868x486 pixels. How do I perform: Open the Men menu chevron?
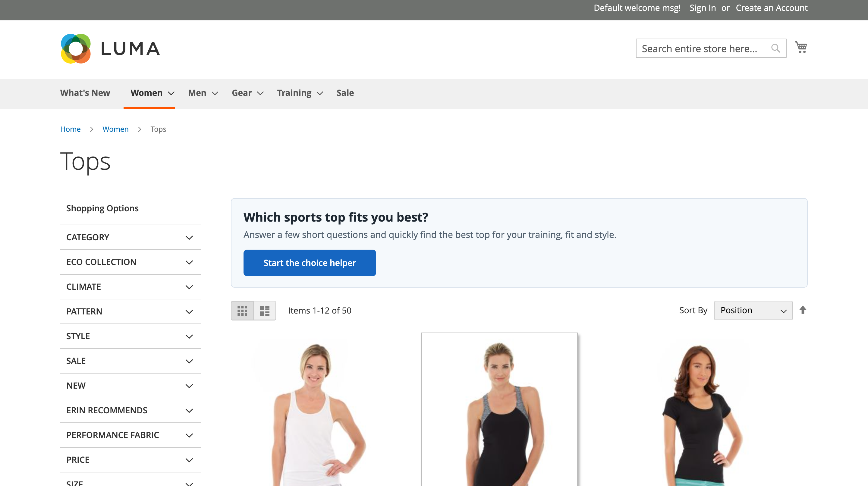pos(215,93)
